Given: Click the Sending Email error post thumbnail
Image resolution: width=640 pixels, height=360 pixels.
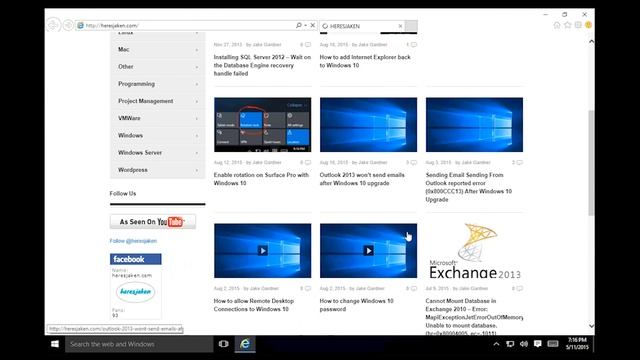Looking at the screenshot, I should click(x=474, y=124).
